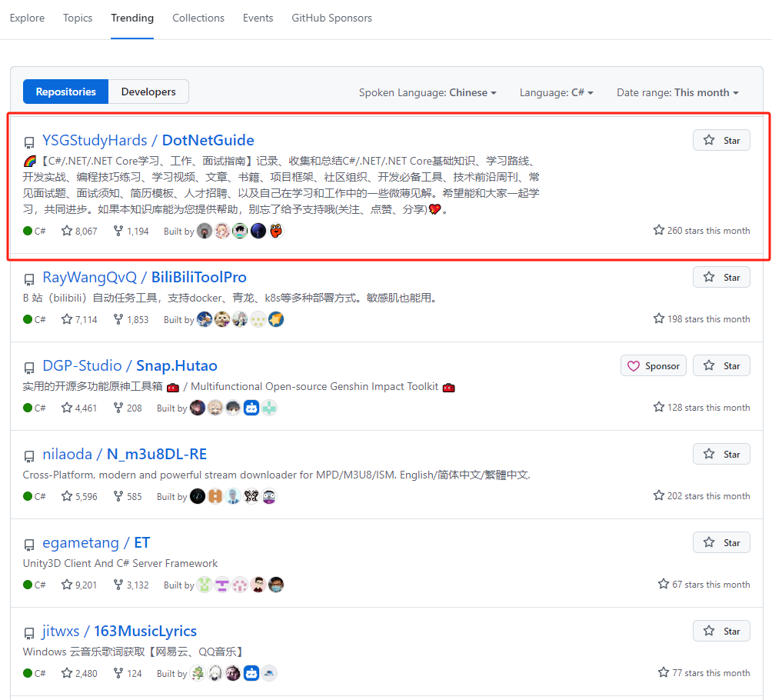
Task: Open the Spoken Language dropdown
Action: (x=428, y=92)
